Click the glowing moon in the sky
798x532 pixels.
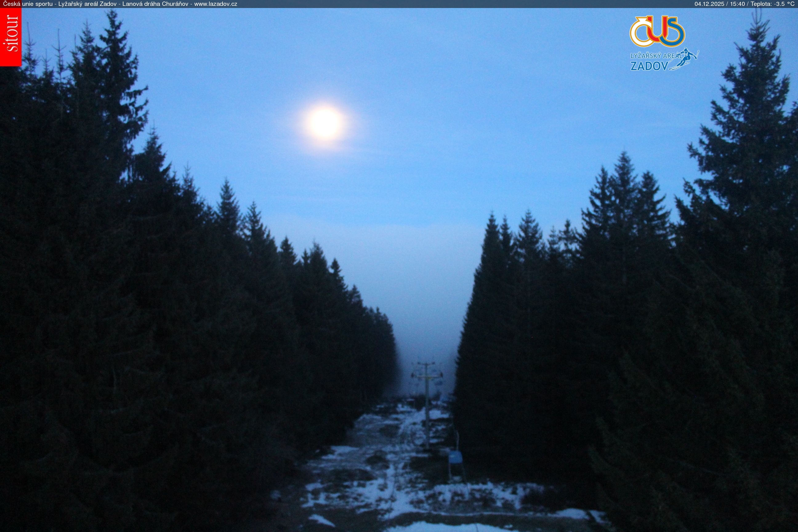click(x=325, y=123)
